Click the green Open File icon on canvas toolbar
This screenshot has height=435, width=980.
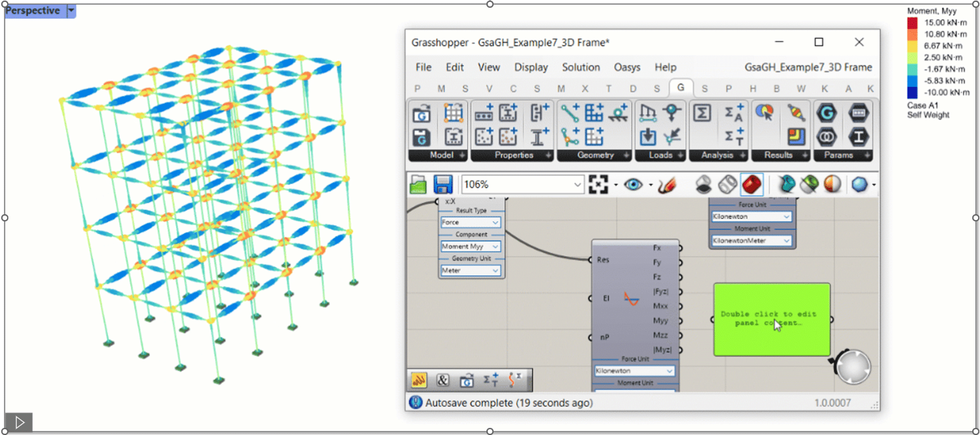(x=418, y=185)
